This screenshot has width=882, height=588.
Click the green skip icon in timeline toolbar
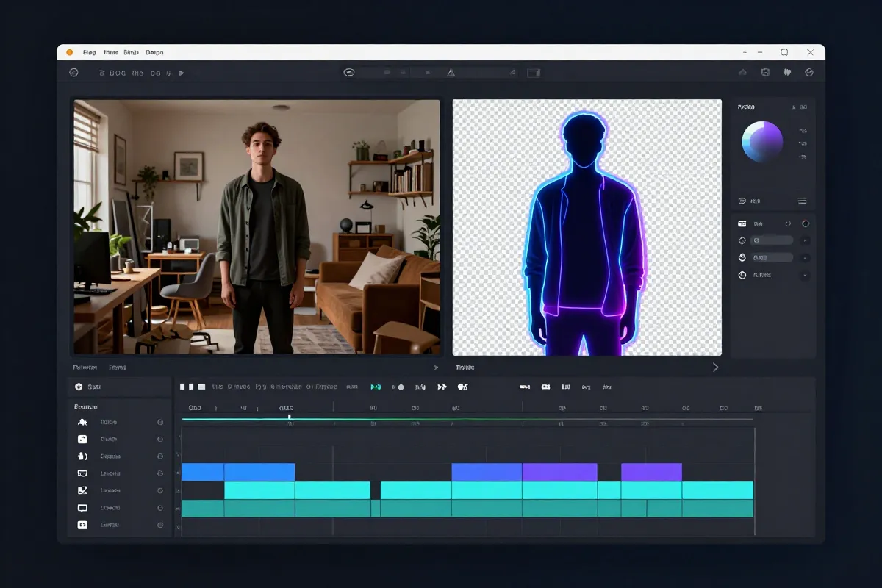376,387
